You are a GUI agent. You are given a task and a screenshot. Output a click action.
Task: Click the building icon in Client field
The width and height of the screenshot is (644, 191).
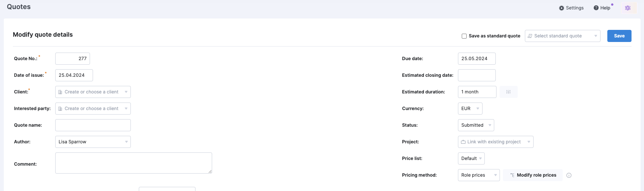tap(60, 92)
